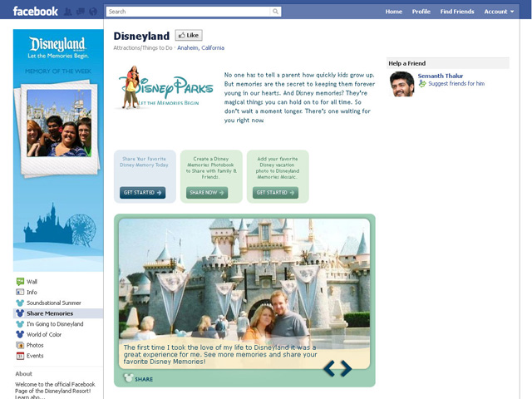Click the World of Color Mickey icon

pyautogui.click(x=20, y=334)
